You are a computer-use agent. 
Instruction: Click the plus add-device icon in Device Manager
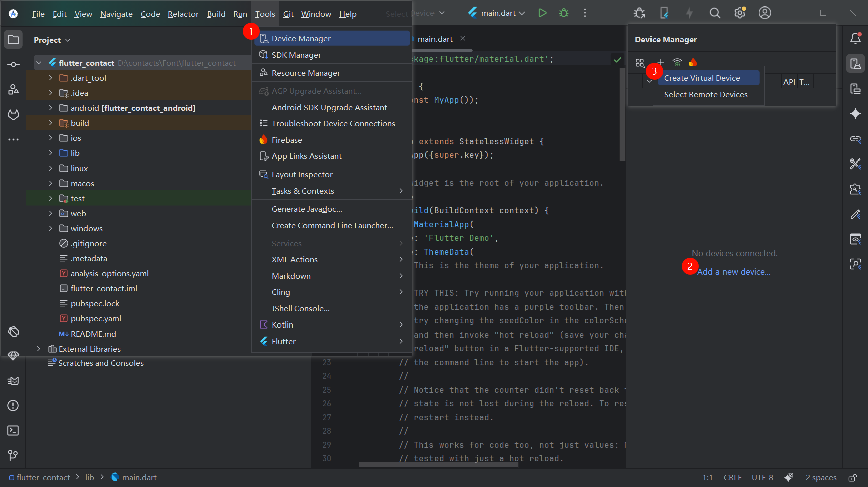click(661, 62)
